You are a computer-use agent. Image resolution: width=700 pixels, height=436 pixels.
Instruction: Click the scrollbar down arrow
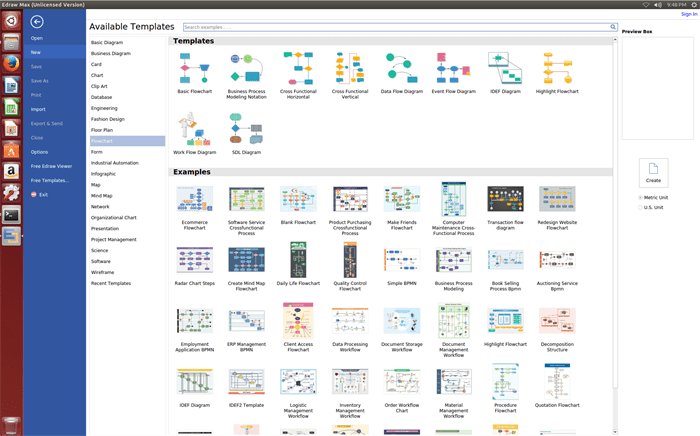pos(615,432)
